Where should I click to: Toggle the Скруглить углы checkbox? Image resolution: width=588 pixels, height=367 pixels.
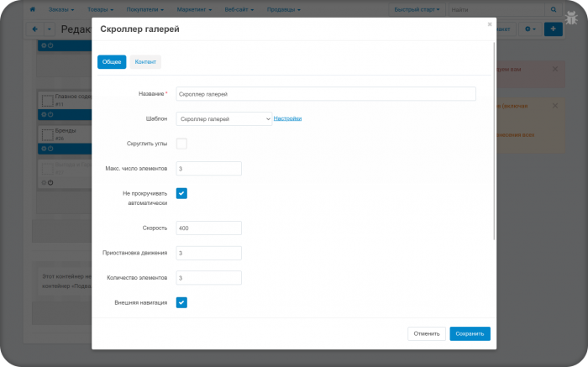point(181,144)
